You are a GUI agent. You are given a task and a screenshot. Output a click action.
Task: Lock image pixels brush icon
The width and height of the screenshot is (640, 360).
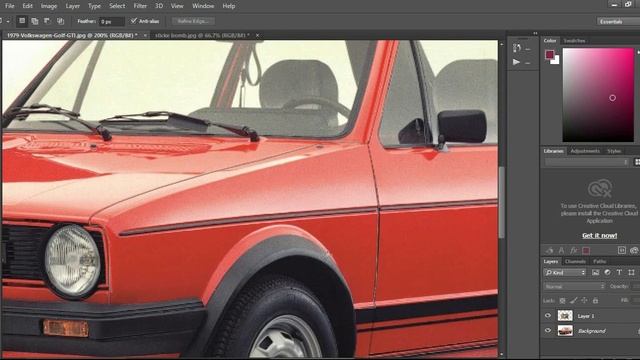point(573,300)
